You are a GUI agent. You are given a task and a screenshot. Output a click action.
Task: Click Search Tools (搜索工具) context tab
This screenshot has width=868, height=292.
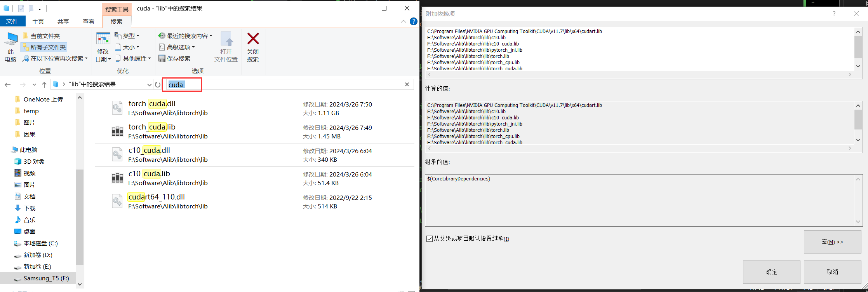(x=117, y=9)
